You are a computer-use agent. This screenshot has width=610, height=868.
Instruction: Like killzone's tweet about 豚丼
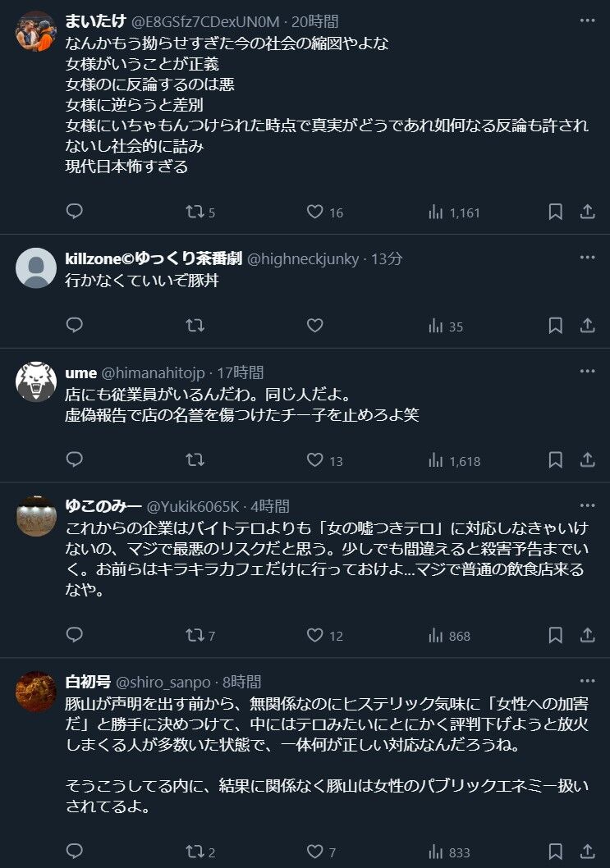(x=314, y=326)
